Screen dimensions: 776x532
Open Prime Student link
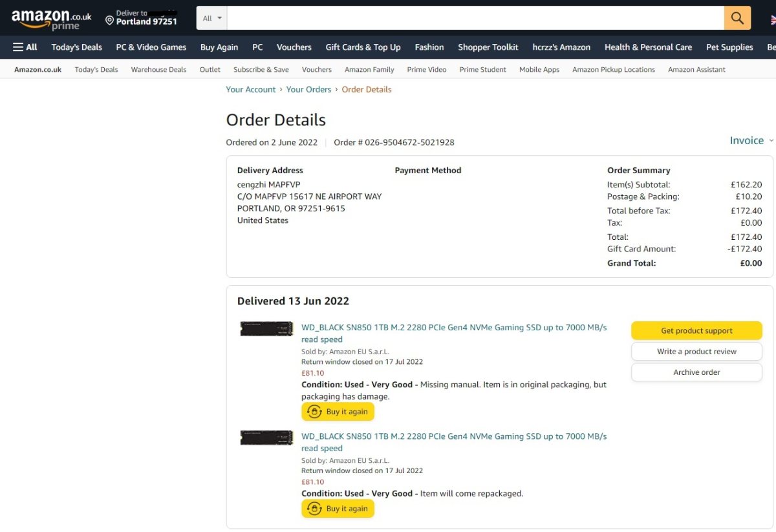click(x=483, y=70)
